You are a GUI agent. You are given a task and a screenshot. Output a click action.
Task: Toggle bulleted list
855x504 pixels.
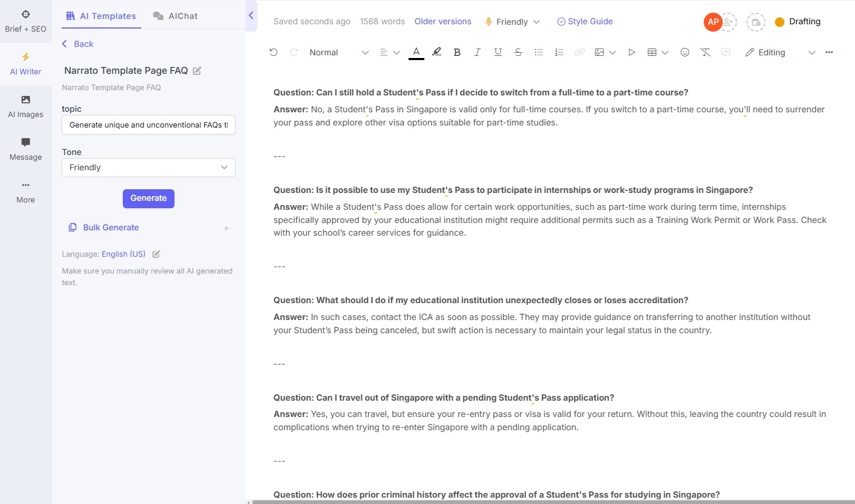(539, 52)
